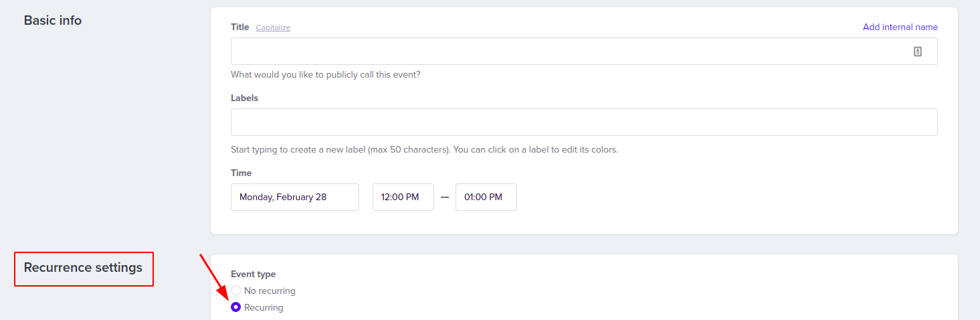This screenshot has height=320, width=980.
Task: Focus the Title text input
Action: [x=584, y=52]
